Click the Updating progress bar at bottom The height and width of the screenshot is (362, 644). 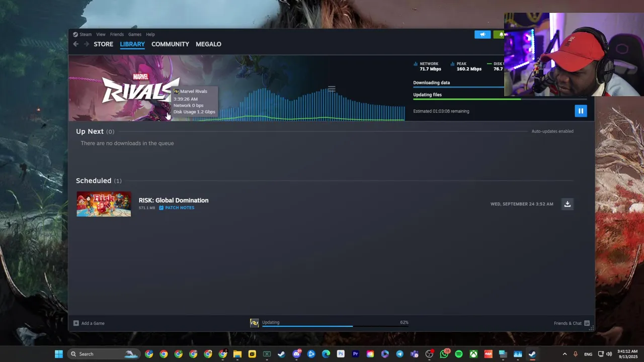335,326
